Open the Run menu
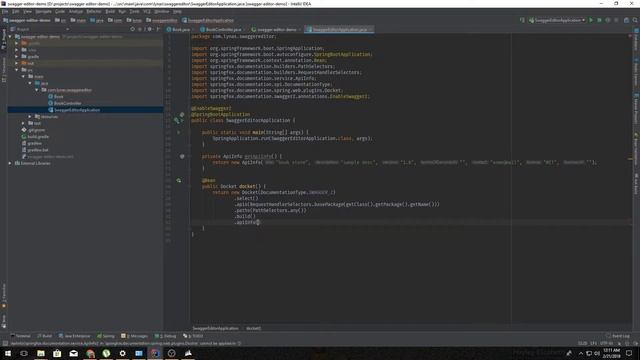Viewport: 640px width, 360px height. pos(122,11)
